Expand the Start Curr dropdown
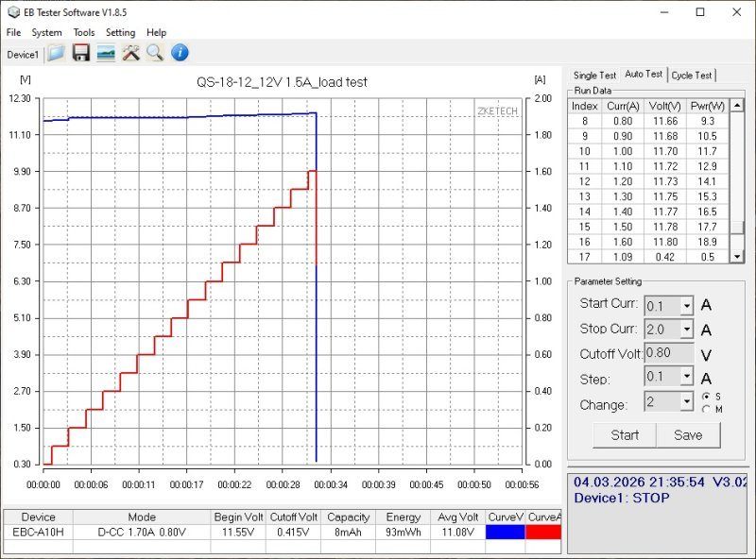 [686, 305]
